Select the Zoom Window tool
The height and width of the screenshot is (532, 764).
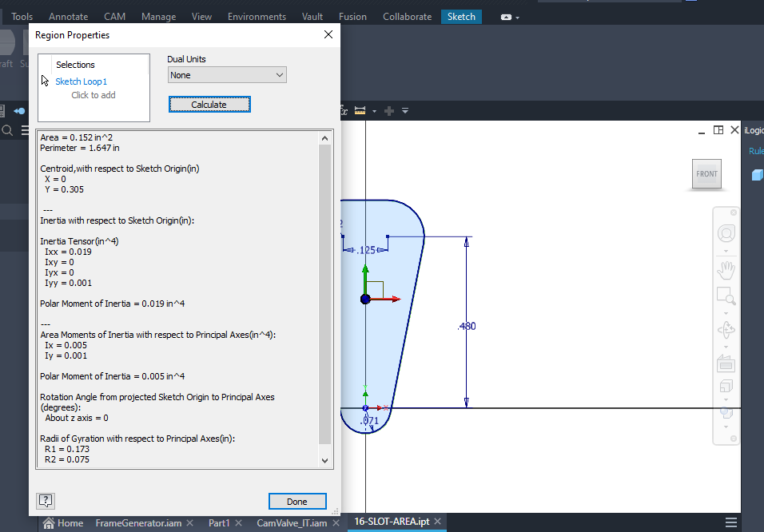point(726,296)
